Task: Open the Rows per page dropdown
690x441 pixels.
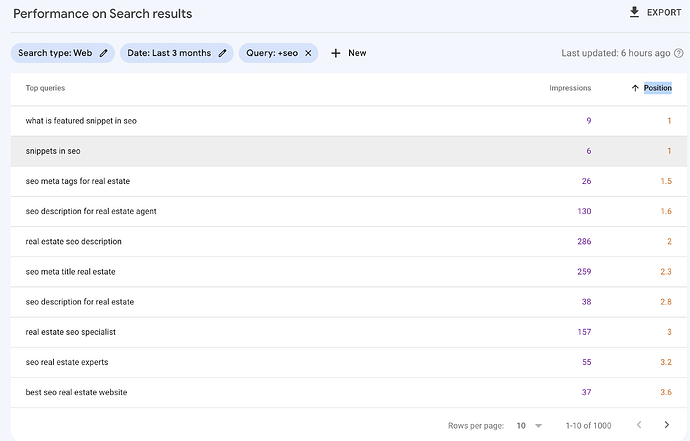Action: [x=529, y=425]
